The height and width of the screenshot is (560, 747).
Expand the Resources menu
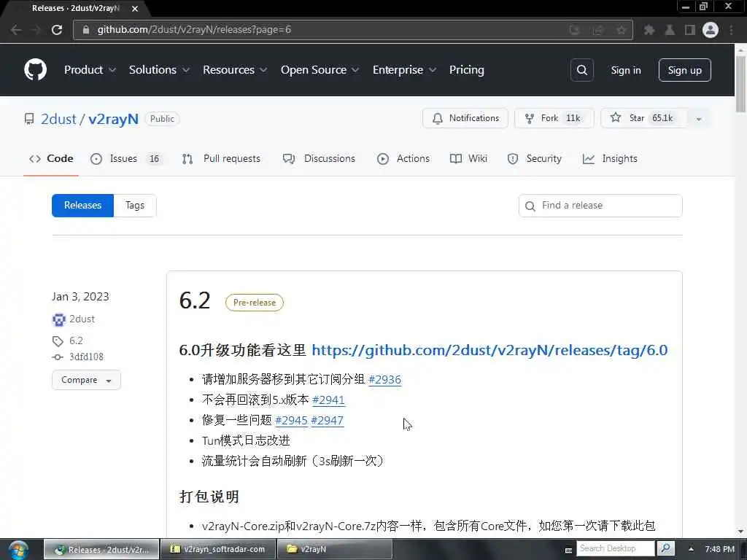pos(235,70)
